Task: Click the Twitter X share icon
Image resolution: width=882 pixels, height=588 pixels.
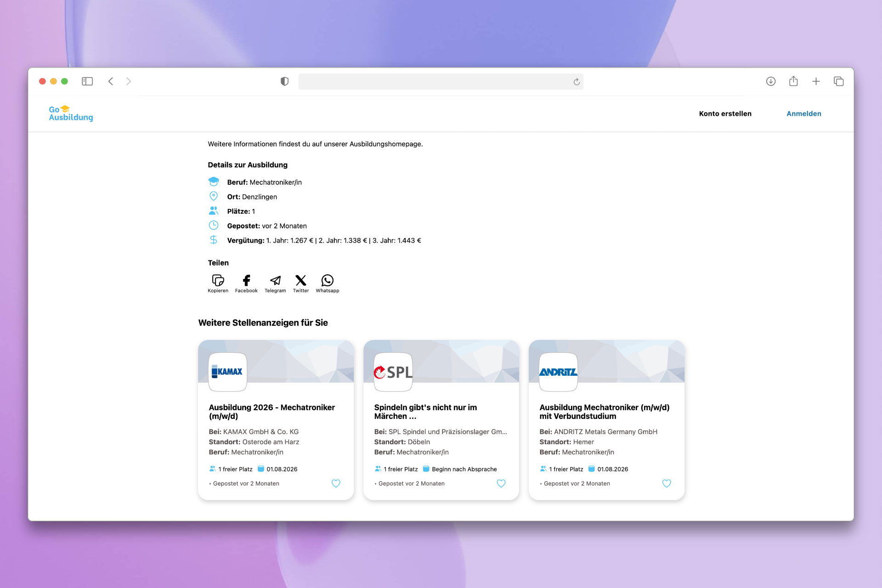Action: coord(301,281)
